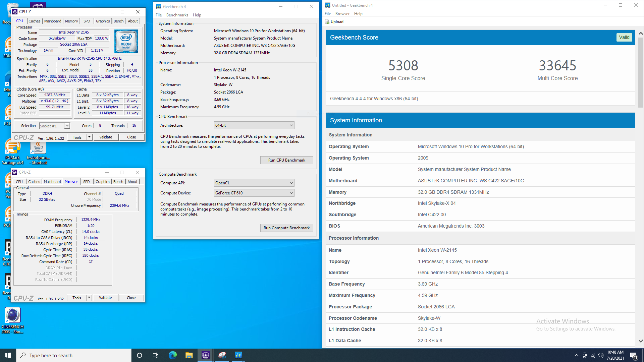Image resolution: width=644 pixels, height=362 pixels.
Task: Click the title bar icon of Geekbench 4 window
Action: point(159,6)
